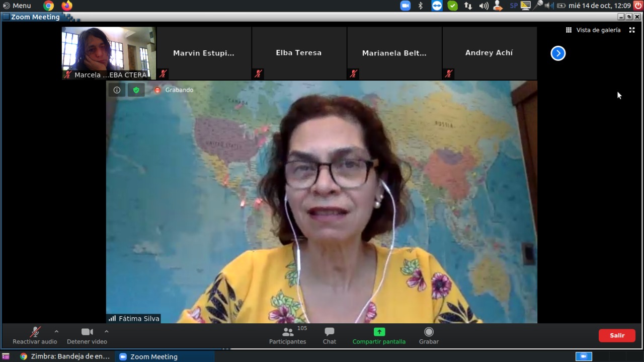Open meeting information icon
Viewport: 644px width, 362px height.
[117, 90]
